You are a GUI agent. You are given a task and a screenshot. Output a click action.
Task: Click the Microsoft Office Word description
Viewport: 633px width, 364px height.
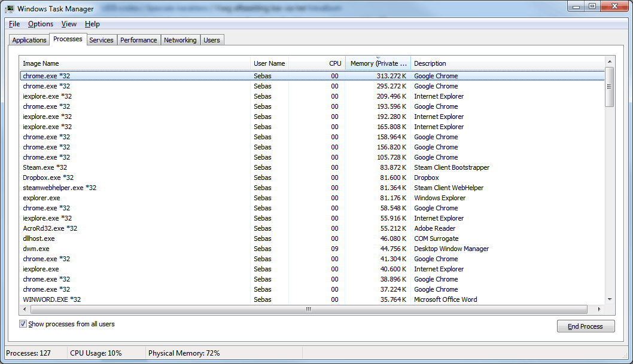pos(446,299)
